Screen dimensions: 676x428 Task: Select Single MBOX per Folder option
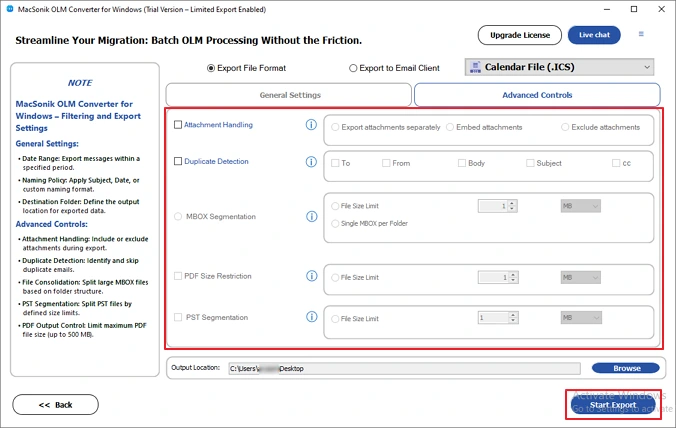click(335, 223)
